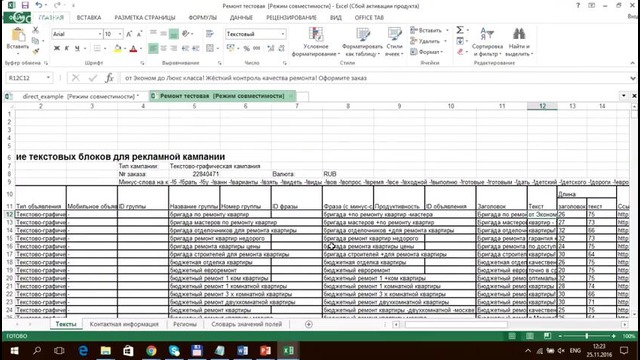The height and width of the screenshot is (360, 640).
Task: Open the font size 10 dropdown
Action: [x=120, y=34]
